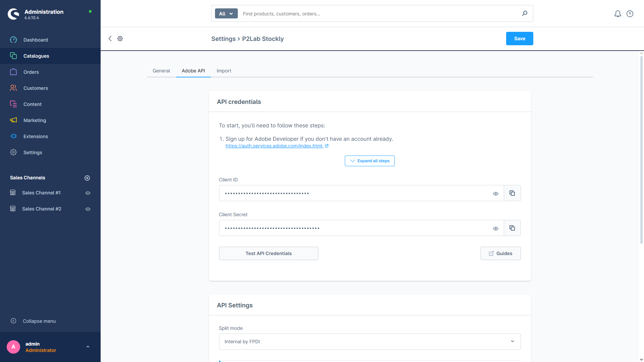The image size is (644, 362).
Task: Toggle visibility eye for Sales Channel #2
Action: point(88,209)
